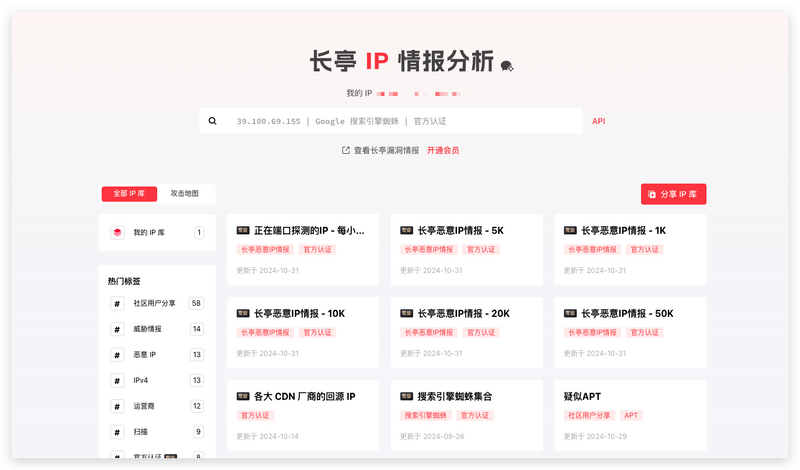
Task: Click count badge 1 for 我的 IP 库
Action: point(199,233)
